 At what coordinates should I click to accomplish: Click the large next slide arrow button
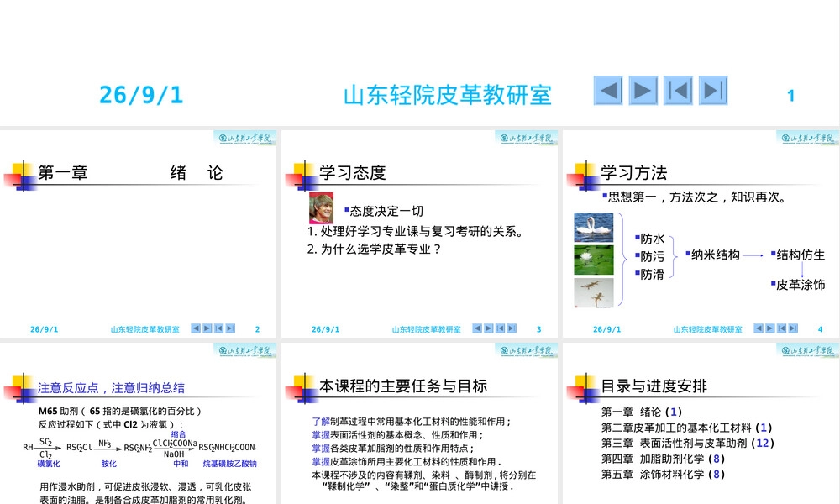643,91
